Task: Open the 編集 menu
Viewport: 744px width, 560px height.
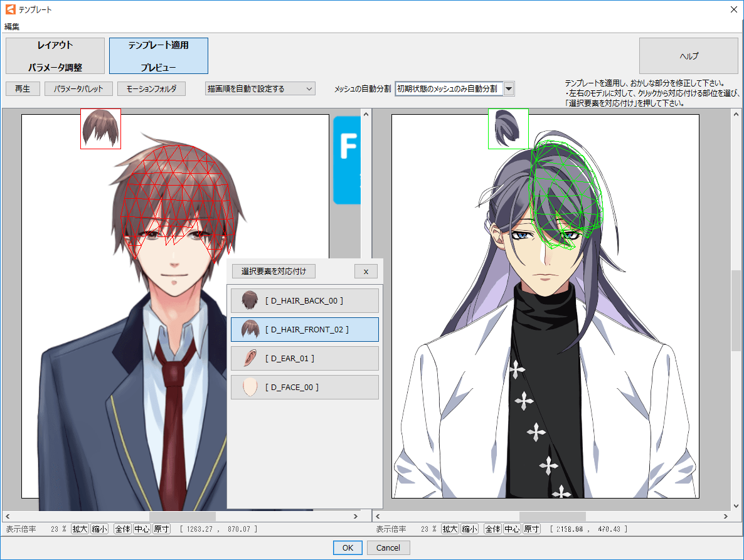Action: (x=12, y=26)
